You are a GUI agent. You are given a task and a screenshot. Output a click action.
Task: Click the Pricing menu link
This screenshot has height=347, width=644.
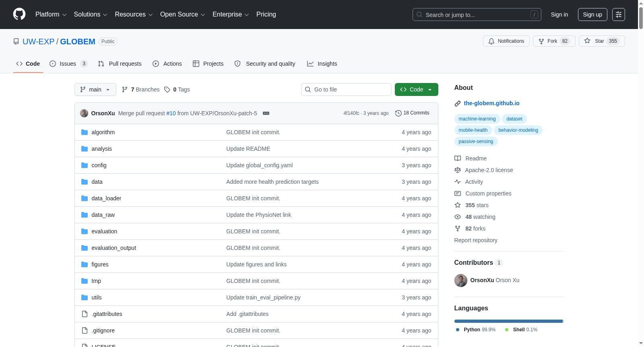point(266,15)
